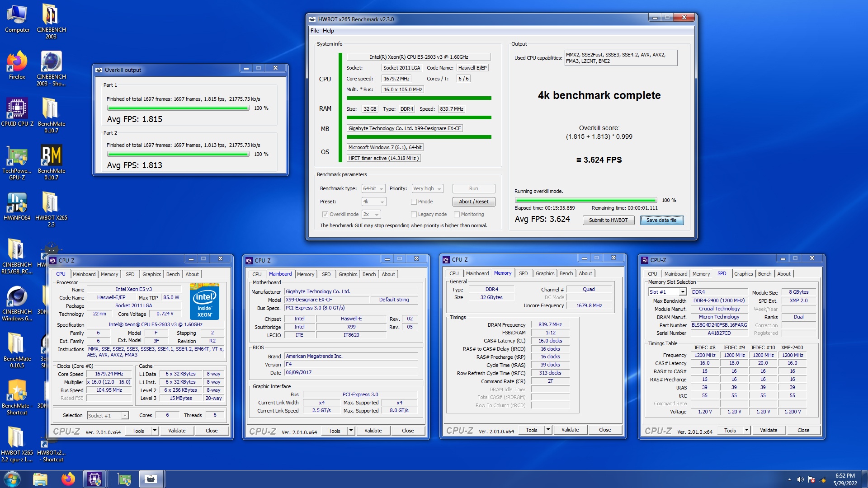Image resolution: width=868 pixels, height=488 pixels.
Task: Open the Computer desktop icon
Action: point(17,19)
